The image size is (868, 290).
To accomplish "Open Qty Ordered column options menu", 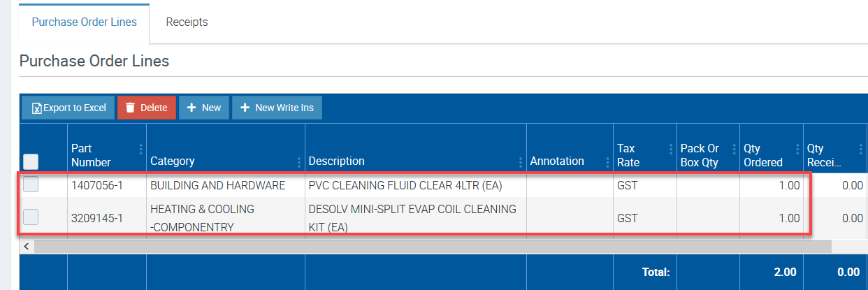I will (797, 149).
